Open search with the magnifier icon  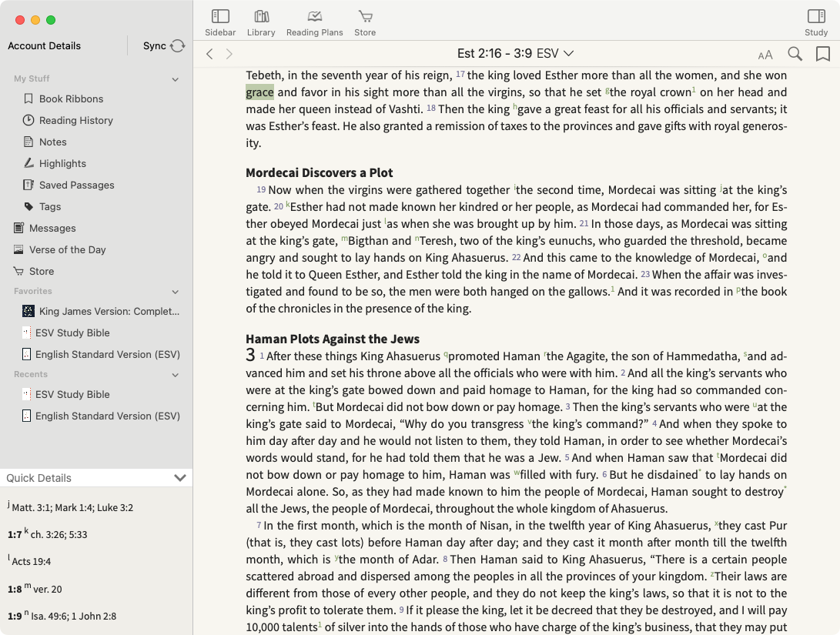click(795, 54)
